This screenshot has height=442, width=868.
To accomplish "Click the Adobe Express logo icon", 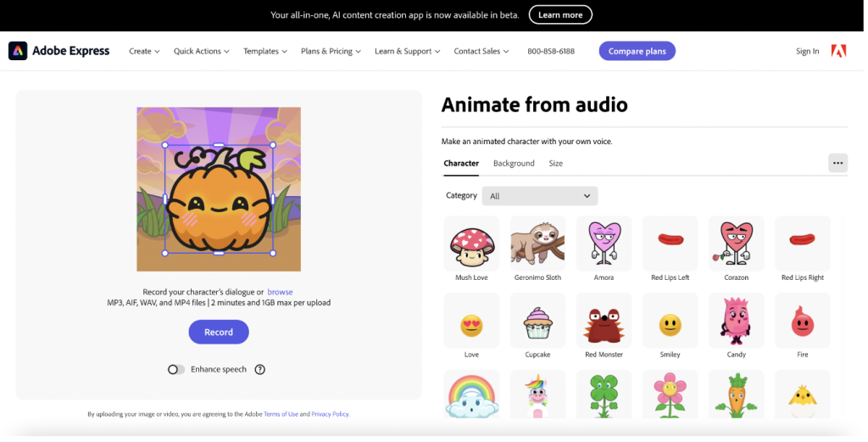I will coord(18,51).
